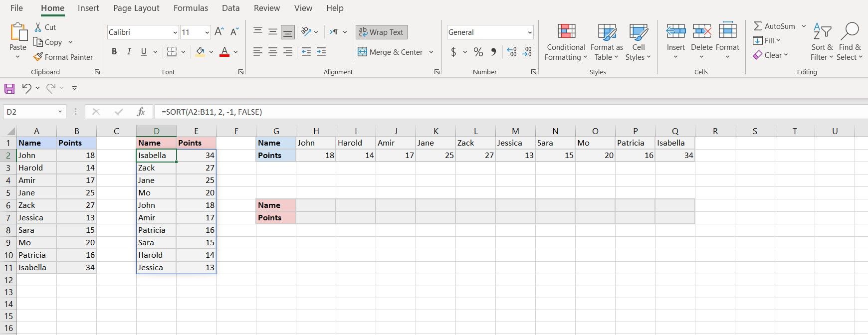Open the Number format dialog launcher
Image resolution: width=868 pixels, height=335 pixels.
point(534,72)
